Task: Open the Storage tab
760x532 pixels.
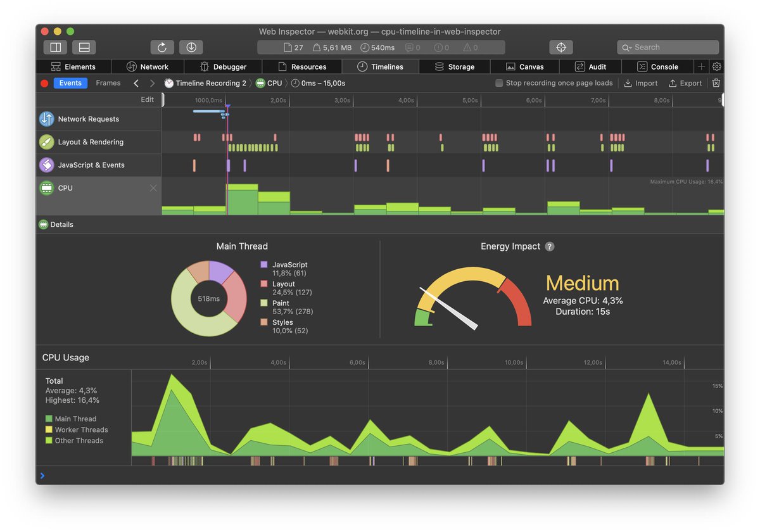Action: [455, 66]
